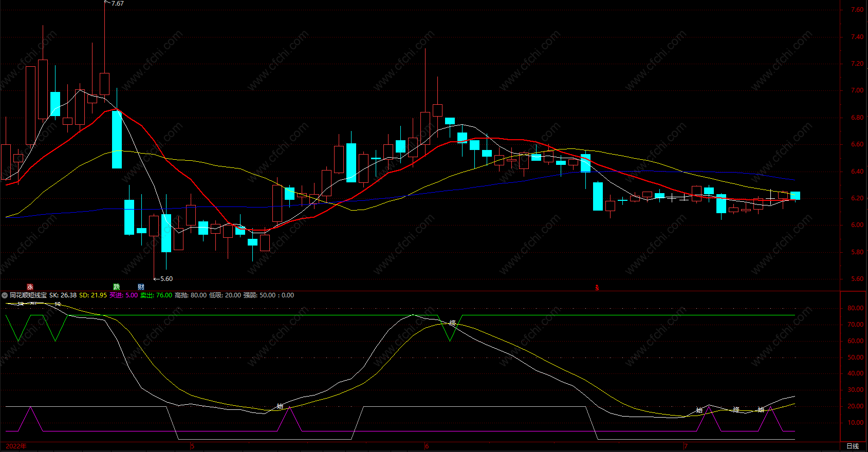Click the red 涨 event marker icon
Image resolution: width=868 pixels, height=452 pixels.
tap(30, 287)
